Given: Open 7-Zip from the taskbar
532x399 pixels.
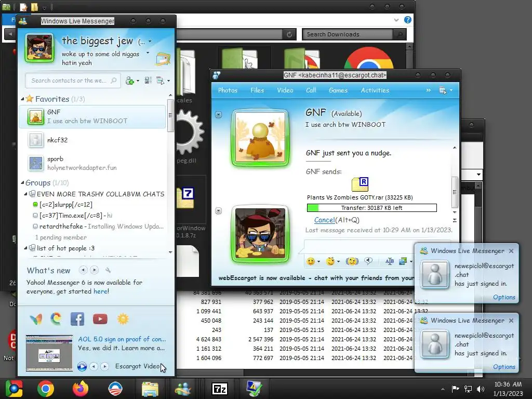Looking at the screenshot, I should (220, 389).
